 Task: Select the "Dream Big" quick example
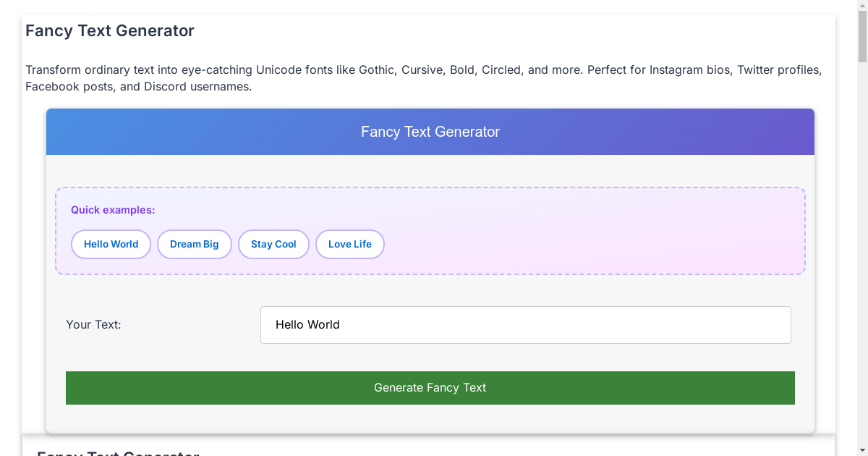point(194,244)
